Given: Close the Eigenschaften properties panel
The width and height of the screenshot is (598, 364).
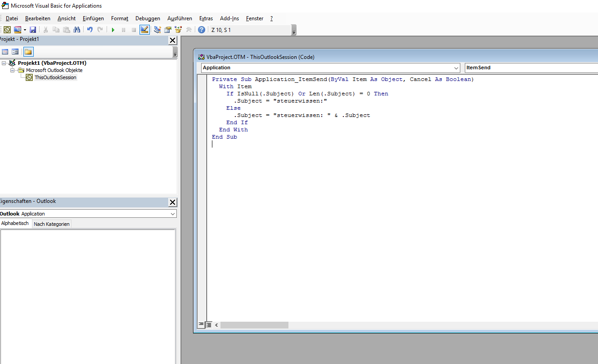Looking at the screenshot, I should [173, 202].
